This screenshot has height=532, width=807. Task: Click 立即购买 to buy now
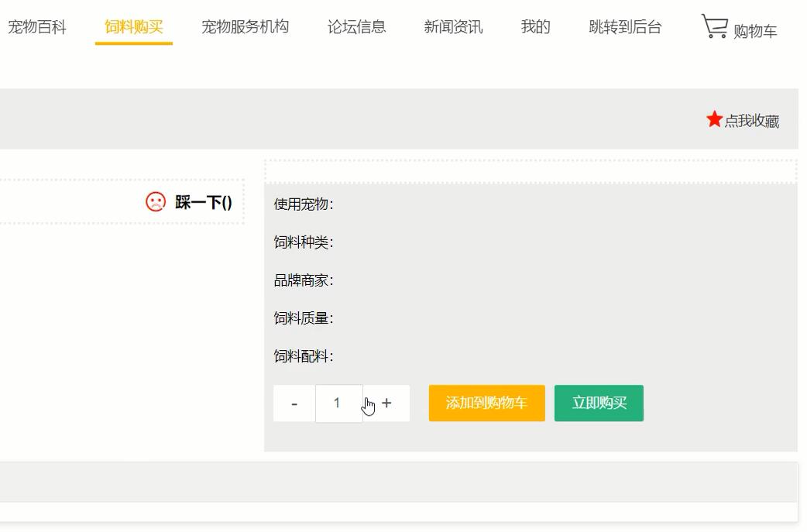599,403
